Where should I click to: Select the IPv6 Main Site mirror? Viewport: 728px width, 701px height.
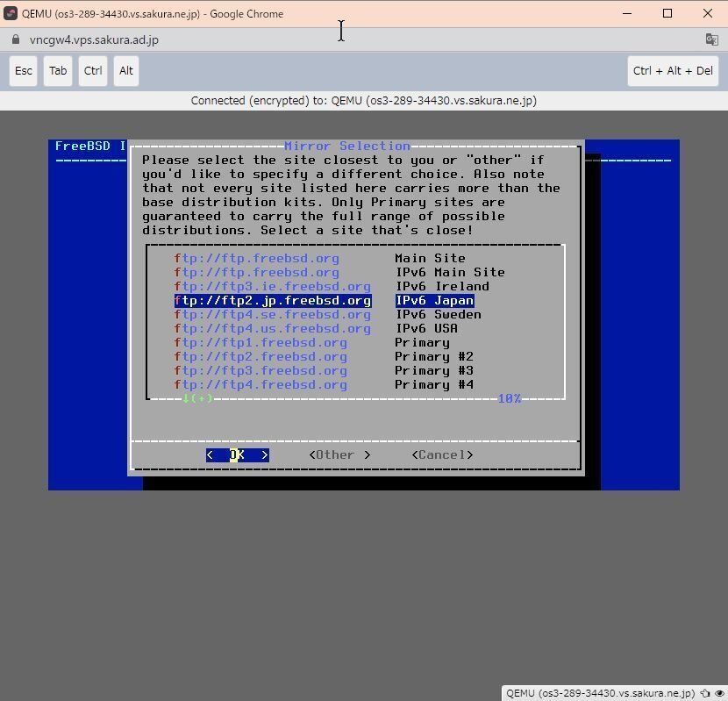coord(339,272)
